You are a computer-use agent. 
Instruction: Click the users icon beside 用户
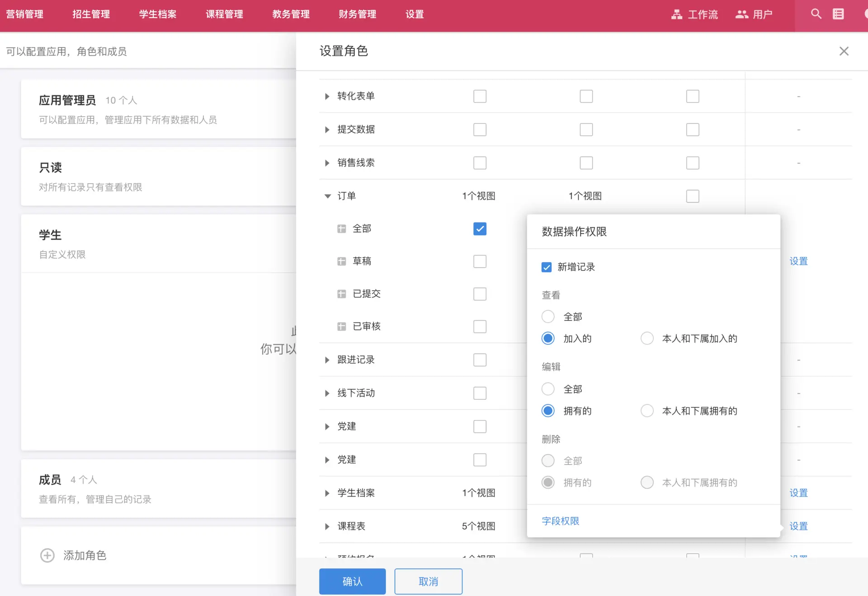pos(741,14)
